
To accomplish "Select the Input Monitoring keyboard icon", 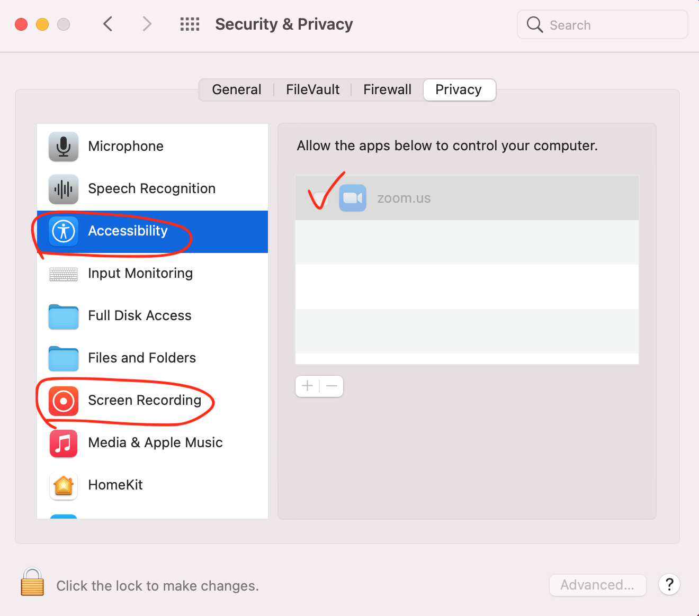I will pos(64,274).
